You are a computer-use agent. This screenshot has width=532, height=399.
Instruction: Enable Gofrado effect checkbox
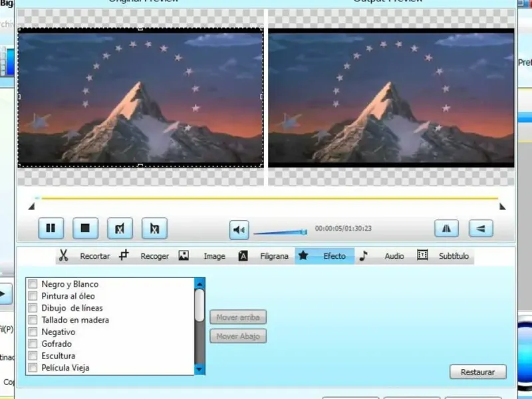pyautogui.click(x=33, y=344)
